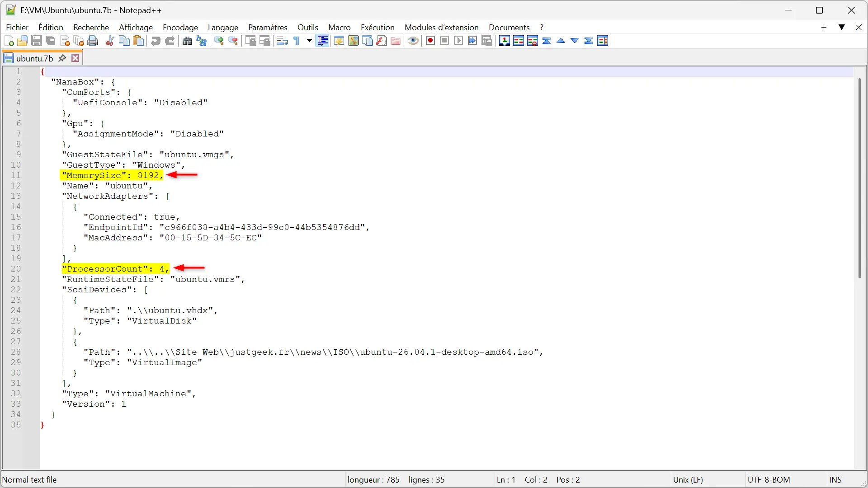Screen dimensions: 868x488
Task: Open Folder as Workspace icon
Action: [x=396, y=41]
